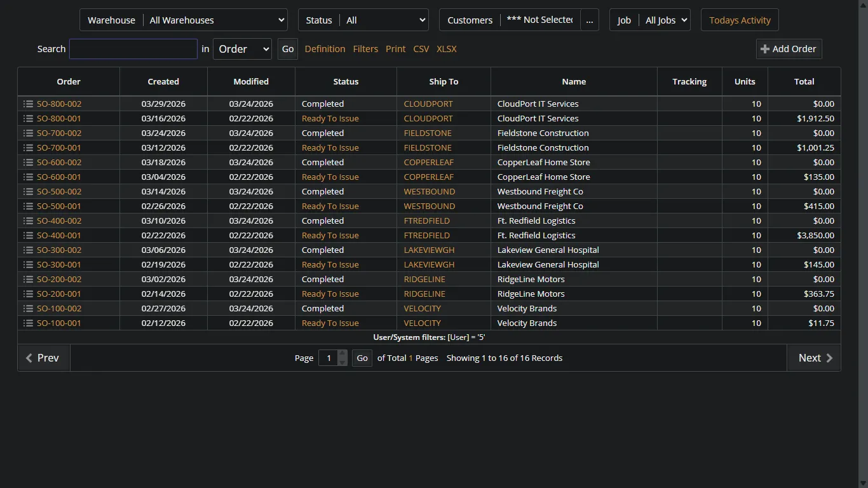The image size is (868, 488).
Task: Go to previous page with Prev
Action: tap(43, 358)
